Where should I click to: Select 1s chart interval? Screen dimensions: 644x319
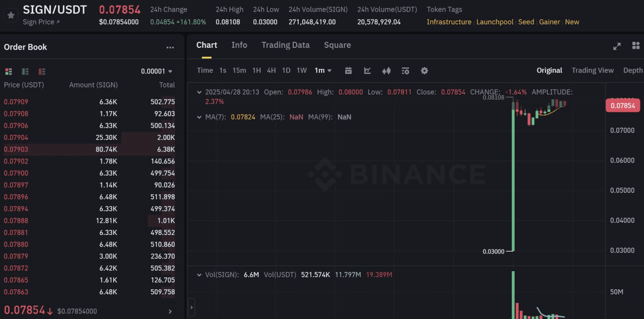pyautogui.click(x=223, y=70)
